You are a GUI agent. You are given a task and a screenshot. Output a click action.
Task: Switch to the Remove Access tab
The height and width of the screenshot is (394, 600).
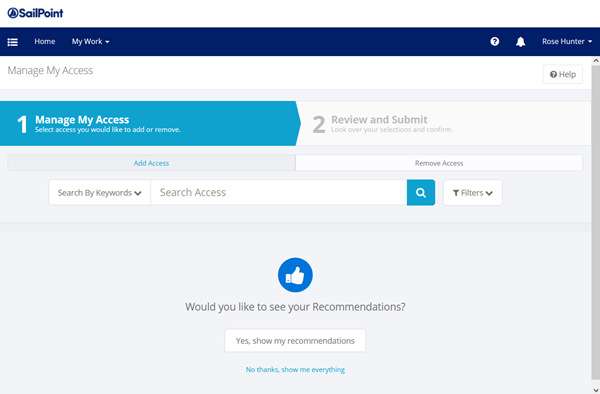point(439,163)
